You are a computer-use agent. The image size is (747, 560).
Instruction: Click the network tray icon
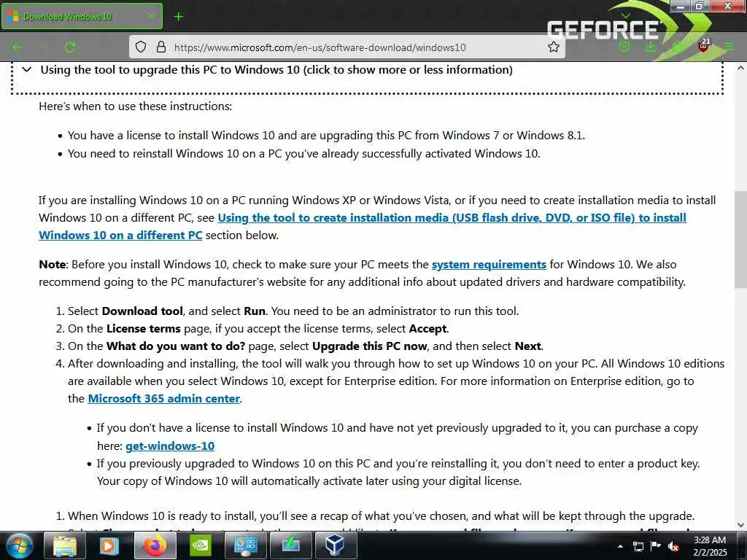pos(638,546)
